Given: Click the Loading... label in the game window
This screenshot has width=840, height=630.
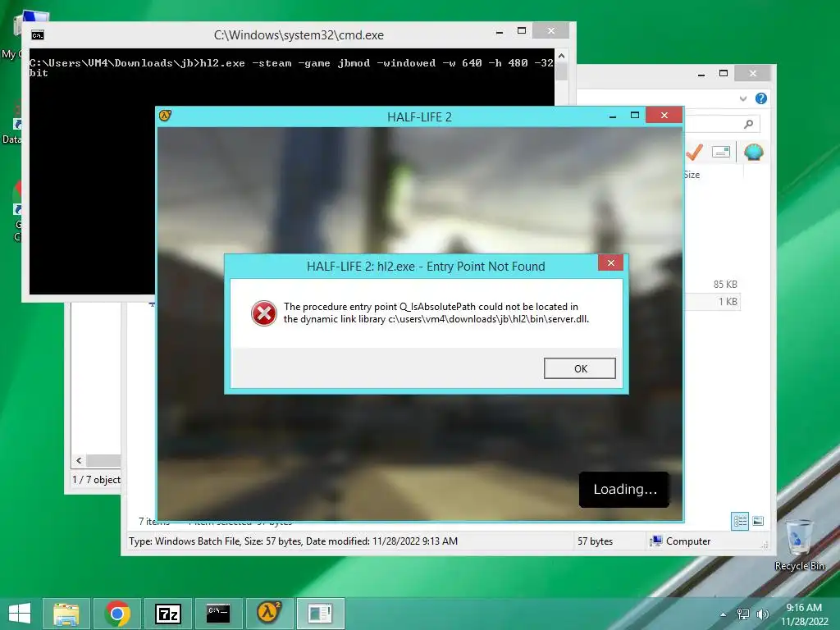Looking at the screenshot, I should (x=624, y=489).
